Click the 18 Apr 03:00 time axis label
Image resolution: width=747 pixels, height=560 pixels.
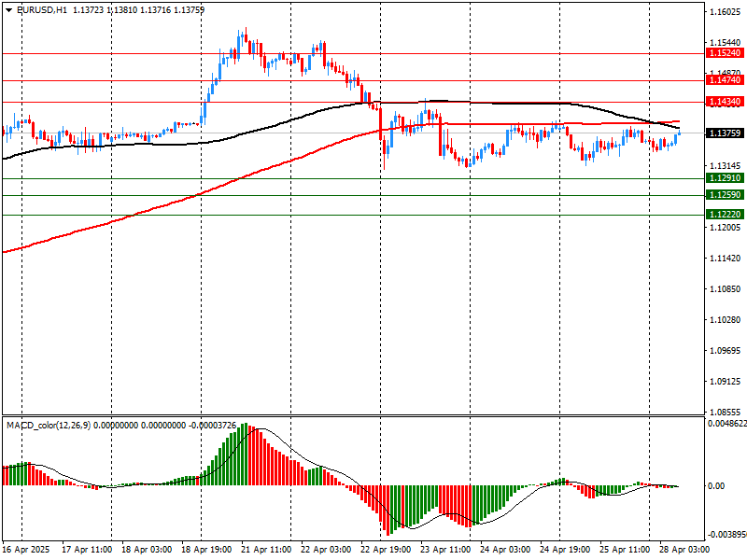pos(147,550)
